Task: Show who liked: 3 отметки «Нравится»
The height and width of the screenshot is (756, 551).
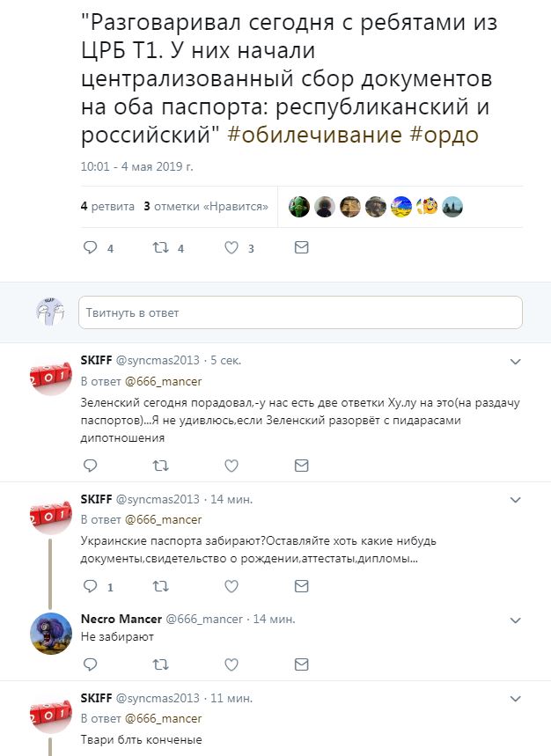Action: coord(206,206)
